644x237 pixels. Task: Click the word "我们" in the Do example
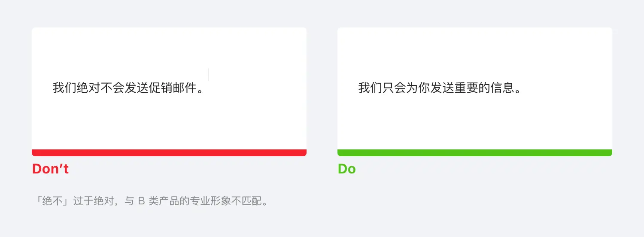click(370, 88)
